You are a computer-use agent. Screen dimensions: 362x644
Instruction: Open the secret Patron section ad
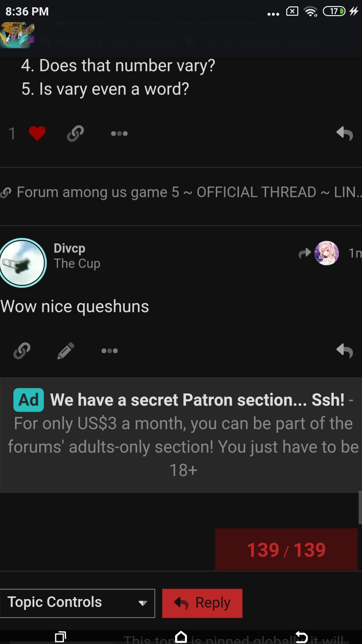pos(181,435)
